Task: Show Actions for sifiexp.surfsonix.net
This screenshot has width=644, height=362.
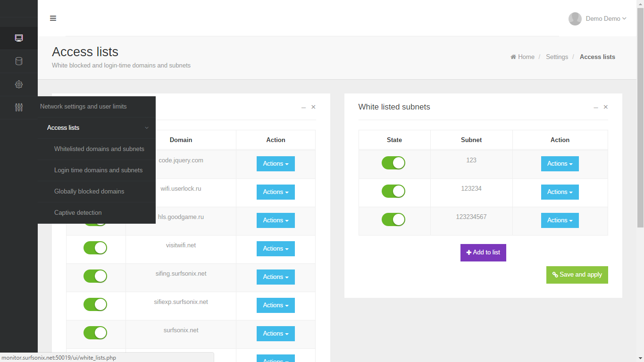Action: coord(276,305)
